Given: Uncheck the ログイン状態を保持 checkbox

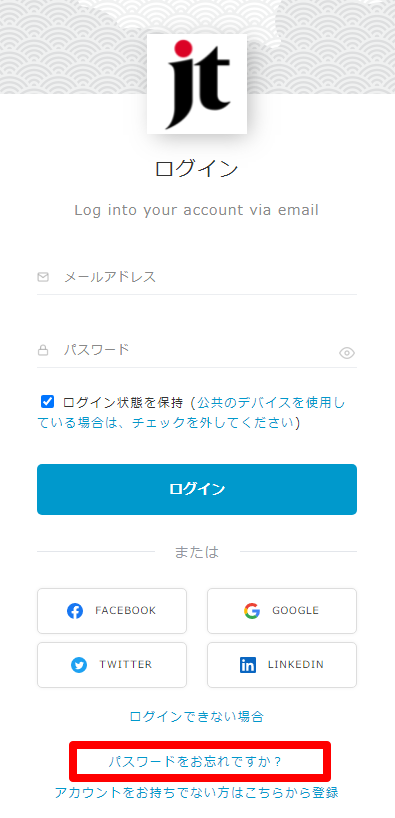Looking at the screenshot, I should [x=47, y=402].
